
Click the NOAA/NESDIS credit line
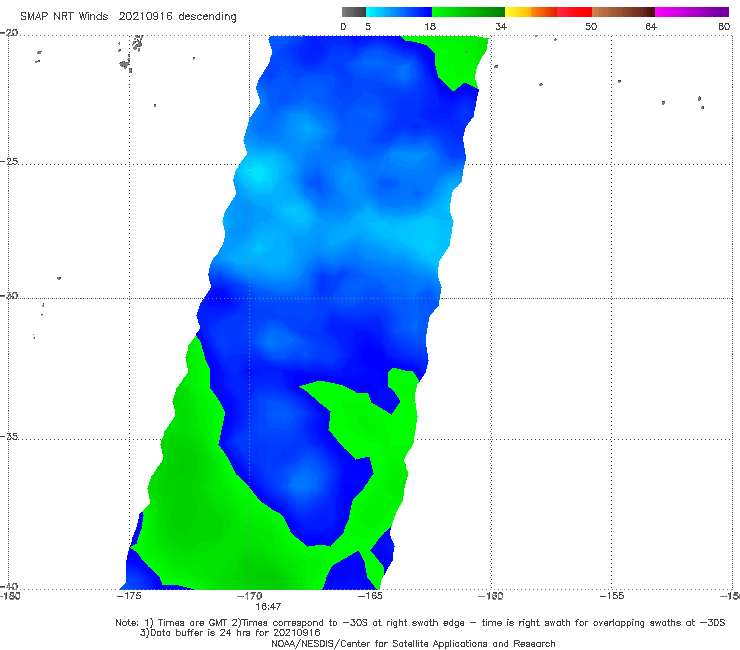(413, 643)
